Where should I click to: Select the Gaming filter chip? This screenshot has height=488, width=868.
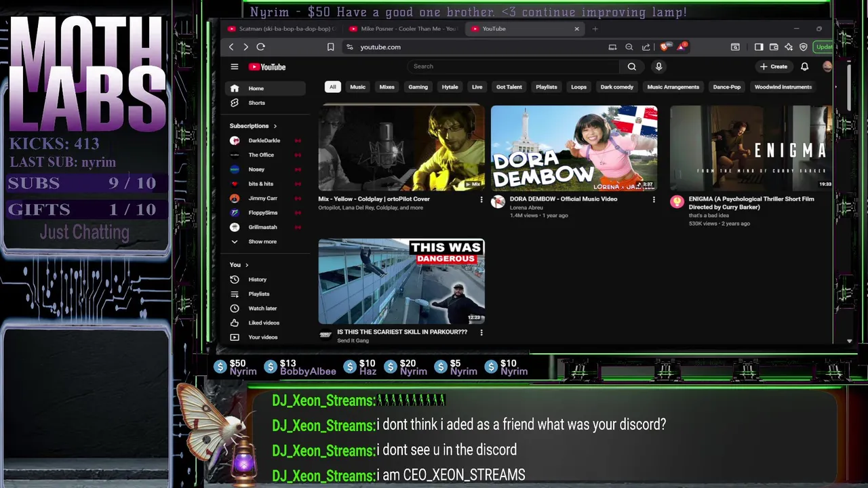point(418,87)
